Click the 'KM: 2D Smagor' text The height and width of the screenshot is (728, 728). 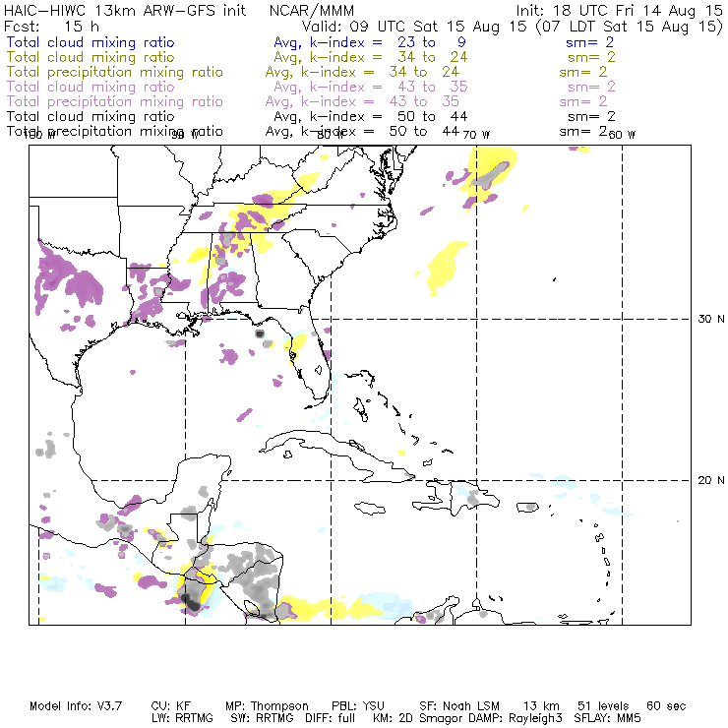tap(416, 718)
